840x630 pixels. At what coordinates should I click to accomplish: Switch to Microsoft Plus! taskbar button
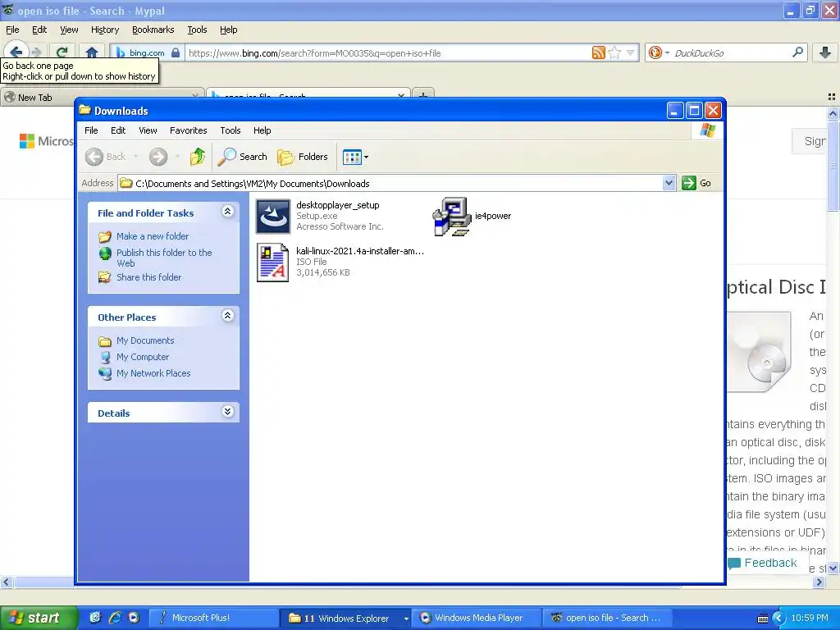(x=212, y=618)
